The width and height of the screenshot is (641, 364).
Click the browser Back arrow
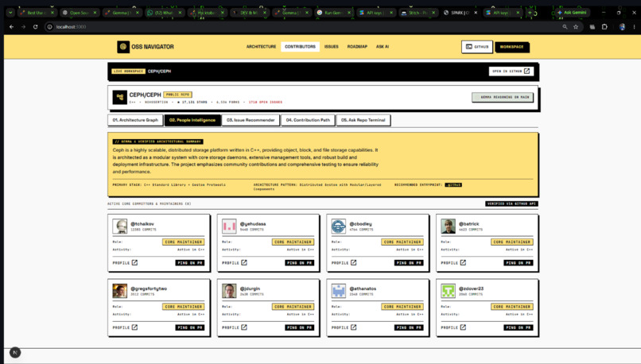[x=11, y=27]
